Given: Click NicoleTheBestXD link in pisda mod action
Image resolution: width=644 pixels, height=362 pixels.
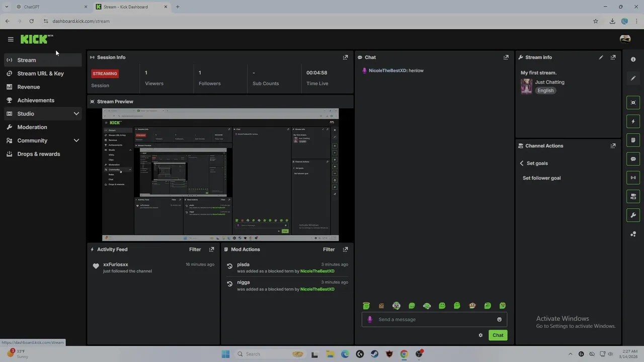Looking at the screenshot, I should 317,271.
